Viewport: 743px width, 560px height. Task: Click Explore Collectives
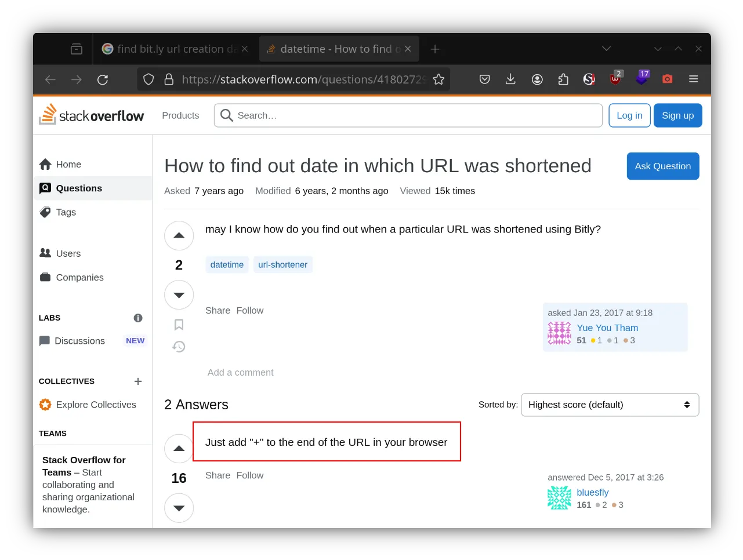[88, 405]
